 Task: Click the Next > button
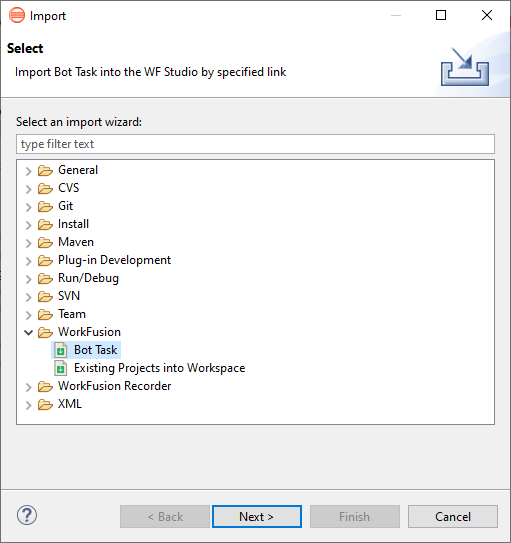pos(257,517)
